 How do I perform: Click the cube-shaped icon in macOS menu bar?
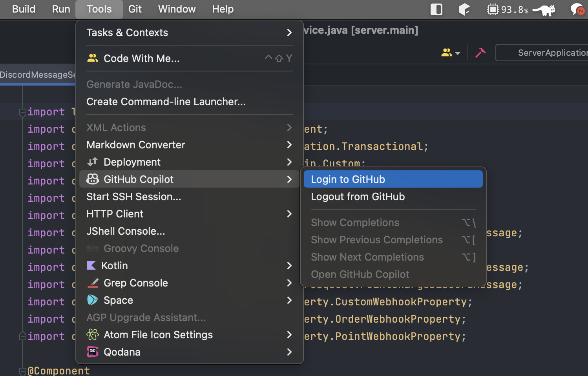click(464, 9)
